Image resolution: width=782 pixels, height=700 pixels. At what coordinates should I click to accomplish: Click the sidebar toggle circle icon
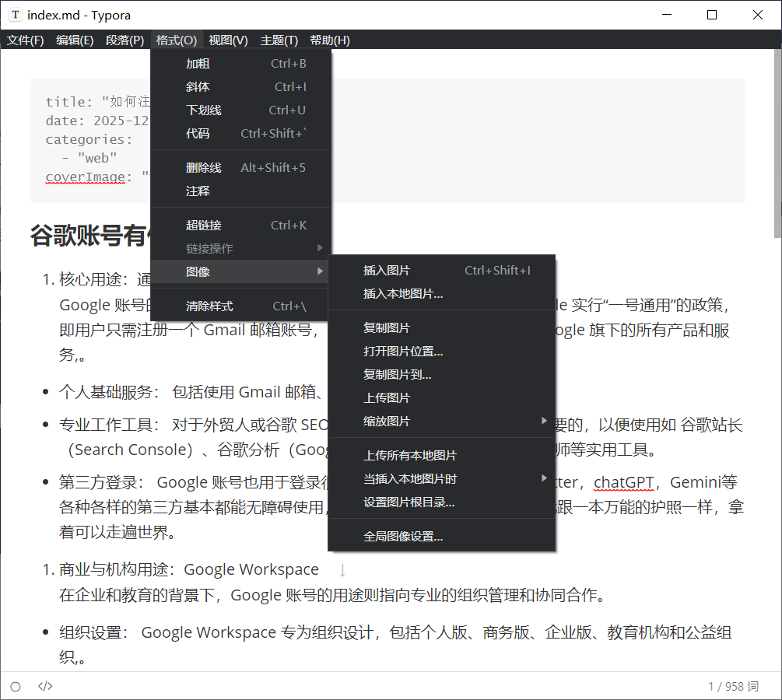[16, 686]
